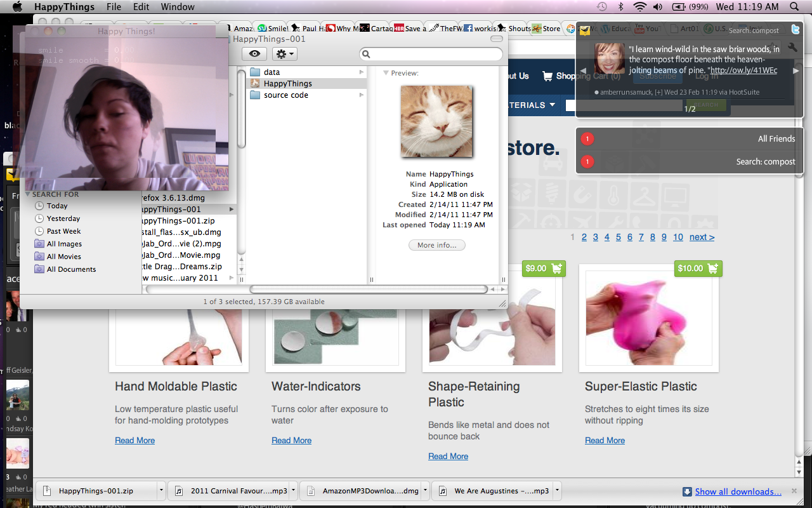Choose the Past Week search

[x=63, y=231]
